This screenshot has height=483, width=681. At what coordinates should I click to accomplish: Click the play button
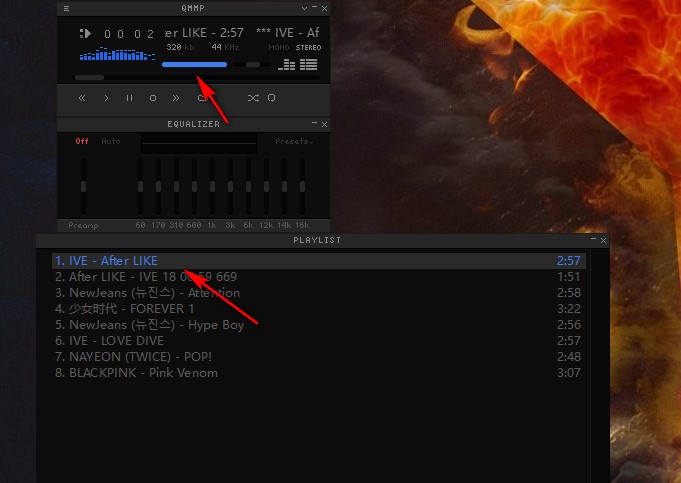click(106, 98)
